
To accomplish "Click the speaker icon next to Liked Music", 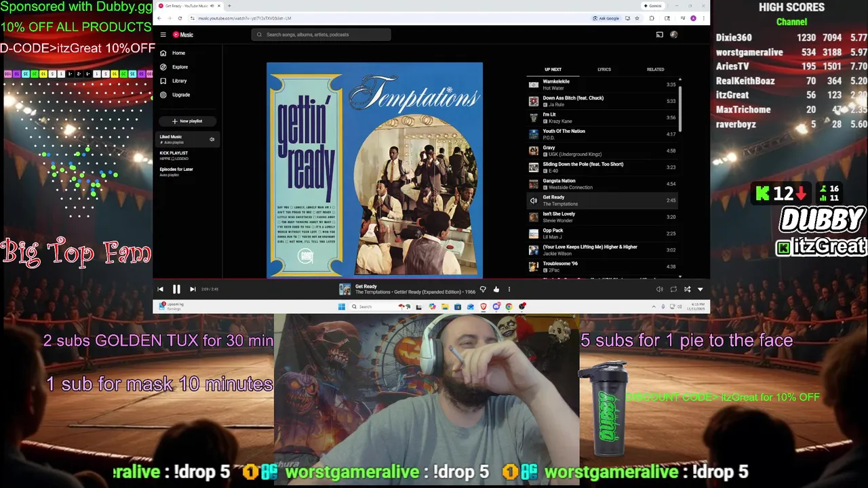I will click(x=212, y=140).
